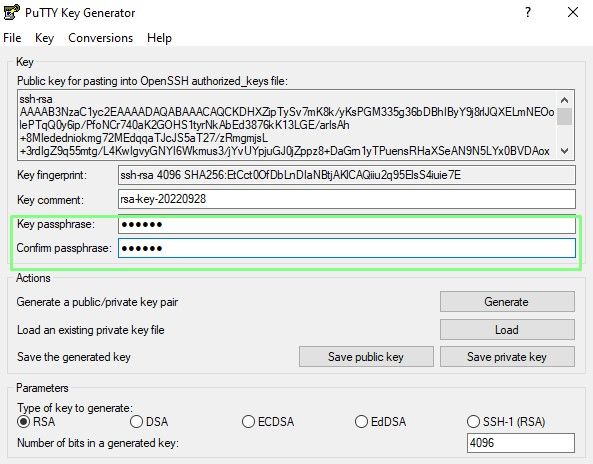Focus the Confirm passphrase field
This screenshot has height=464, width=593.
click(347, 248)
